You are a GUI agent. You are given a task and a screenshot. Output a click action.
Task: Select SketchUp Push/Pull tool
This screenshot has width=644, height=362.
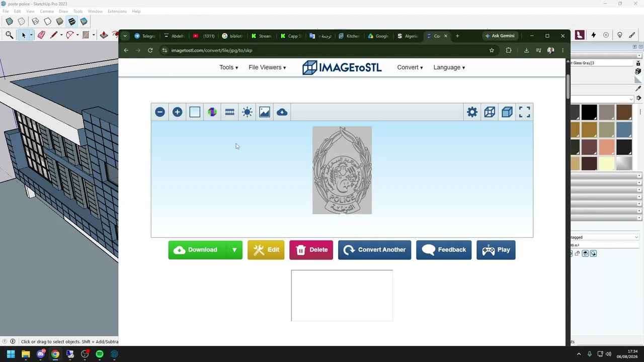(104, 35)
